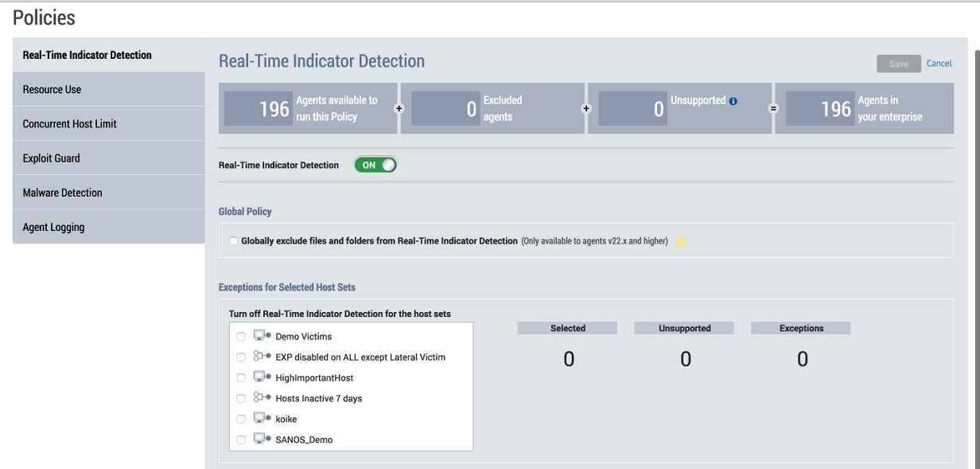Click the Demo Victims host set icon
Viewport: 980px width, 469px height.
(x=262, y=336)
